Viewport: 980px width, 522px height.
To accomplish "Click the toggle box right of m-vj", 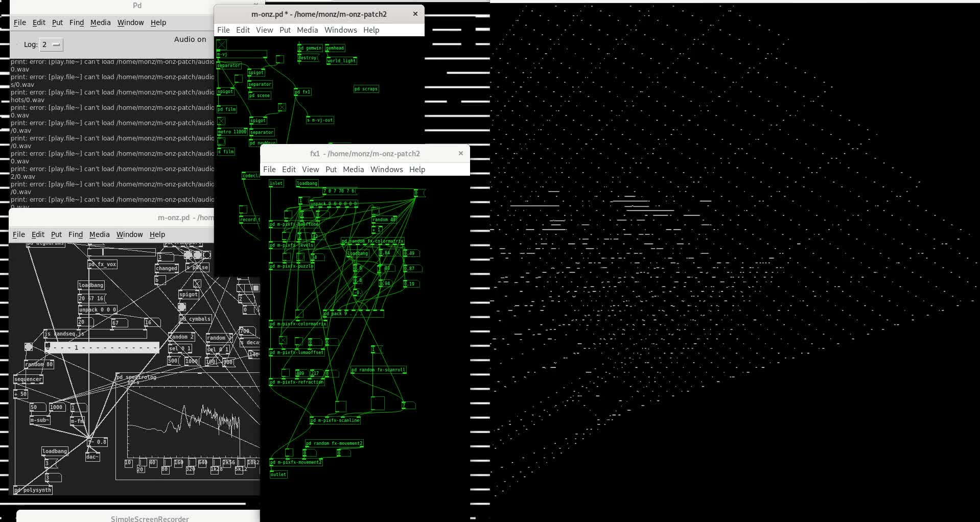I will pos(280,60).
